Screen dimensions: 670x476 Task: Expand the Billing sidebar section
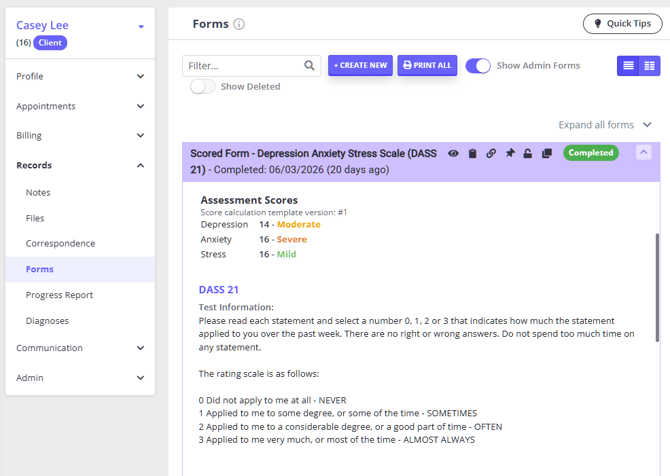[x=140, y=136]
